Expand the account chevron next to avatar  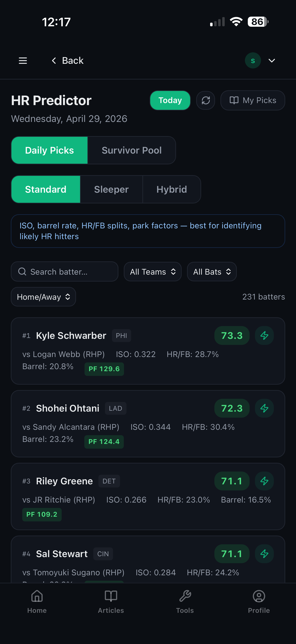(272, 60)
